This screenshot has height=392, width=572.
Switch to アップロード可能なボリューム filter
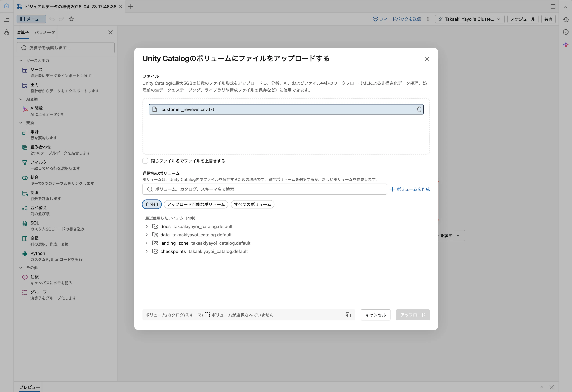[196, 204]
